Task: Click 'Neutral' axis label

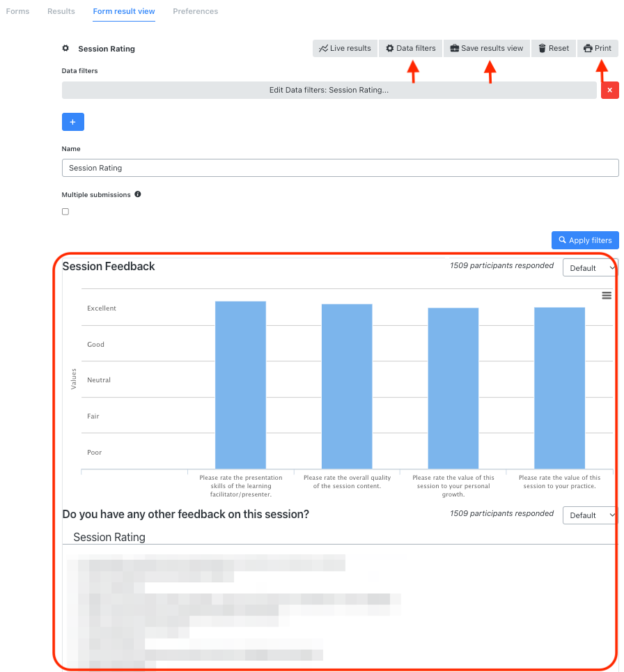Action: pyautogui.click(x=99, y=380)
